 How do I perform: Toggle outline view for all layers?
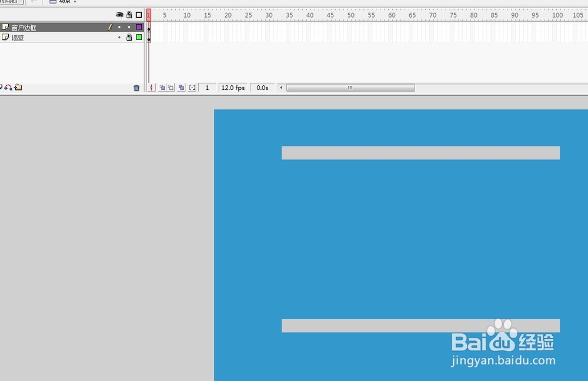coord(139,15)
